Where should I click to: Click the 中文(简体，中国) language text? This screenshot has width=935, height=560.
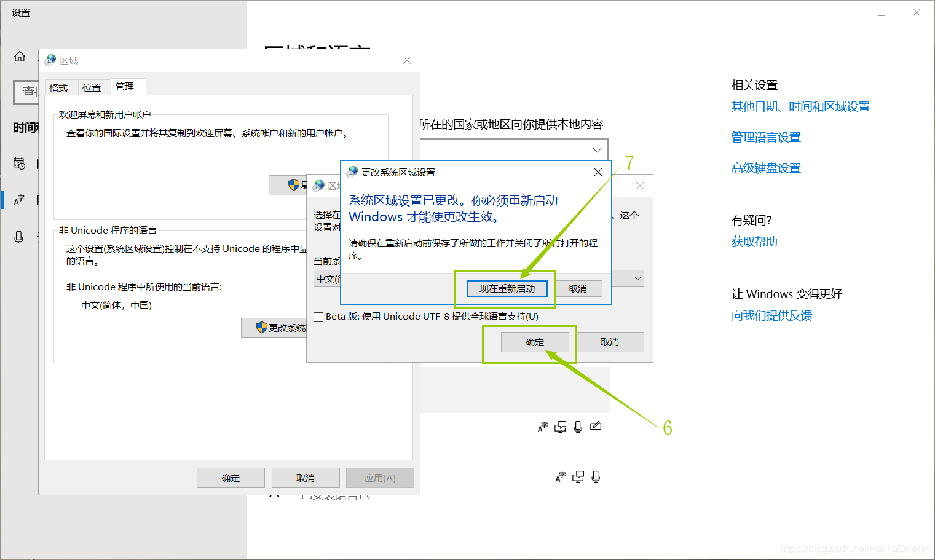pyautogui.click(x=116, y=306)
